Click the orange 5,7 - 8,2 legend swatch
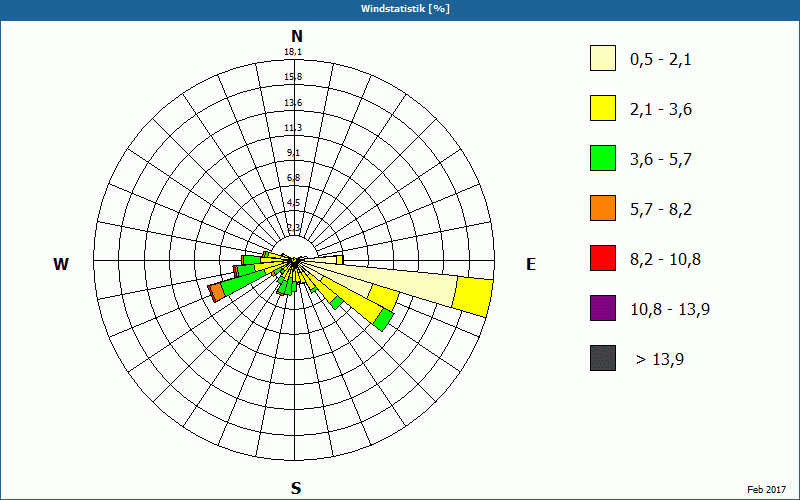The width and height of the screenshot is (800, 500). click(603, 208)
